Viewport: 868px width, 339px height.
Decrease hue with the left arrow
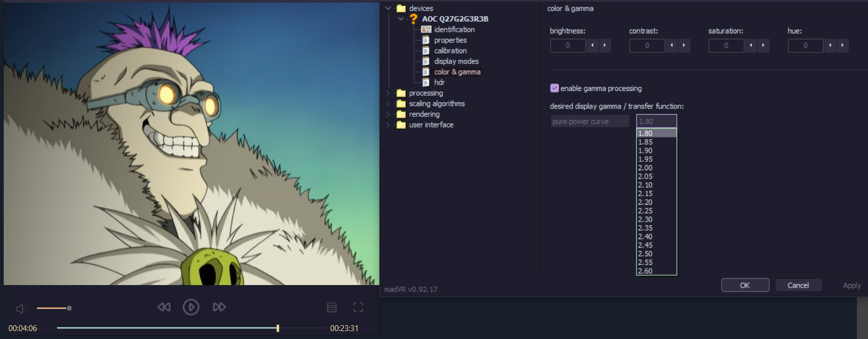(x=830, y=45)
